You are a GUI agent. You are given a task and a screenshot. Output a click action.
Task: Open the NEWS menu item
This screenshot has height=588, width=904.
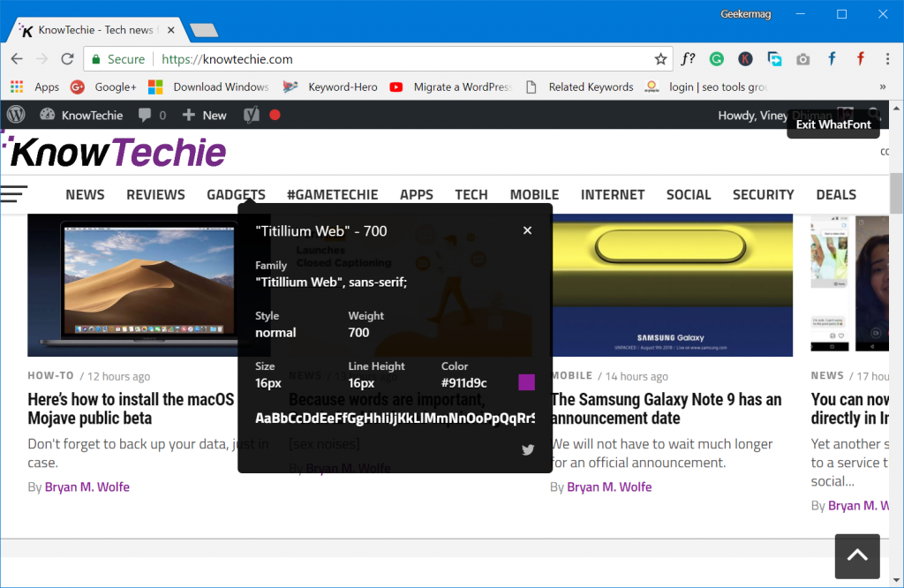tap(85, 195)
